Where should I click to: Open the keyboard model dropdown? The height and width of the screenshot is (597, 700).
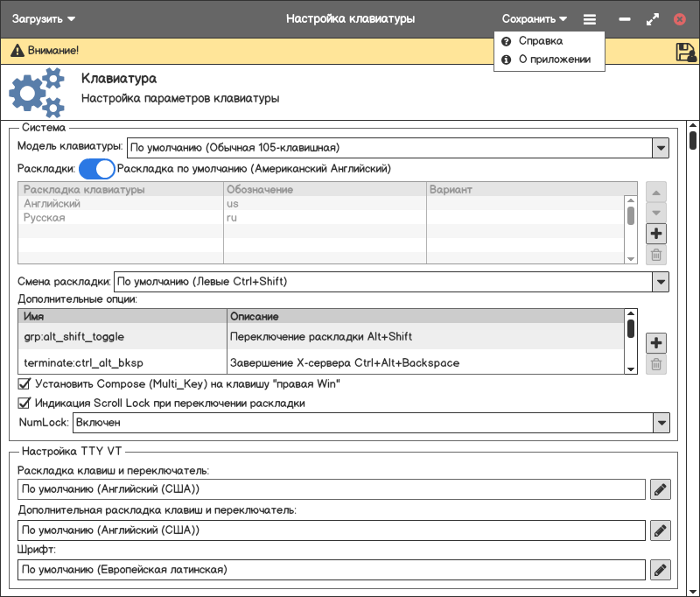(661, 147)
